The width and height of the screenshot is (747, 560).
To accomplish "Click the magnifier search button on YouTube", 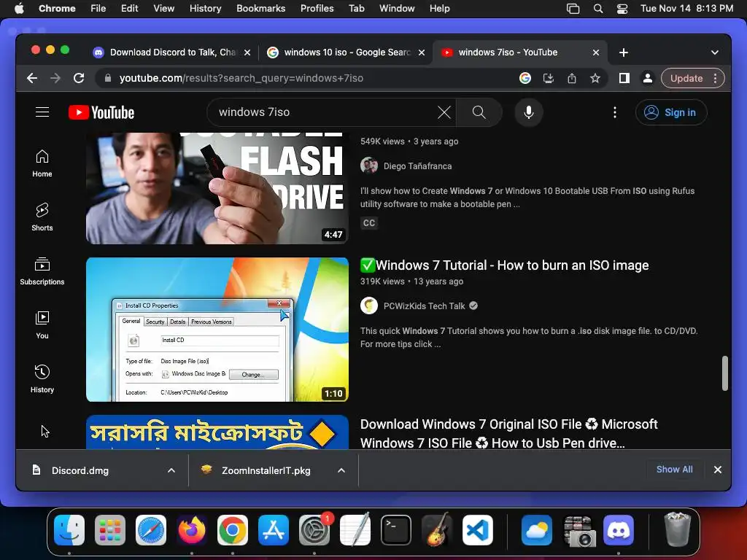I will pos(479,112).
